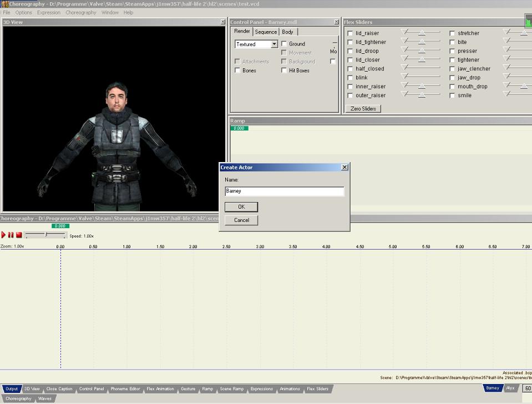Select the Ramp bottom tab

[207, 388]
